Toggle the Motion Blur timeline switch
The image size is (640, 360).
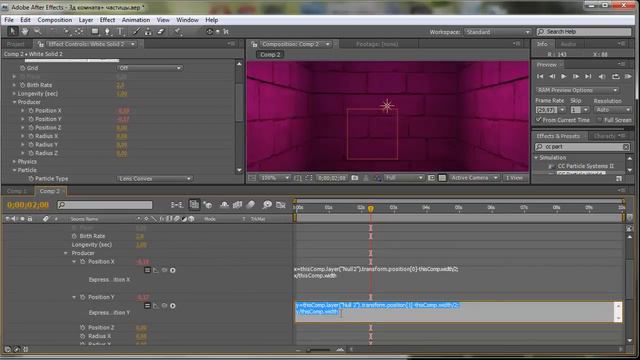coord(251,204)
